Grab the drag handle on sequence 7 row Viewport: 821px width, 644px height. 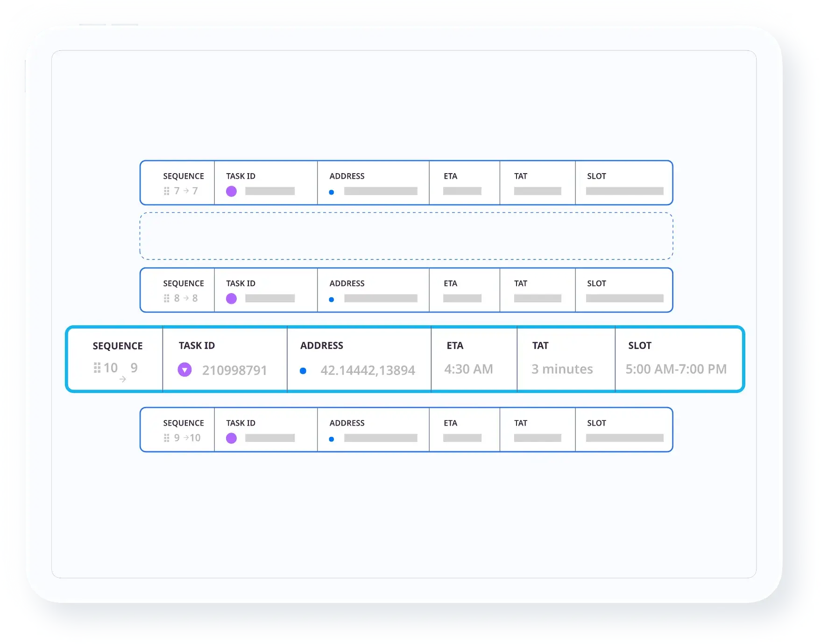click(166, 191)
